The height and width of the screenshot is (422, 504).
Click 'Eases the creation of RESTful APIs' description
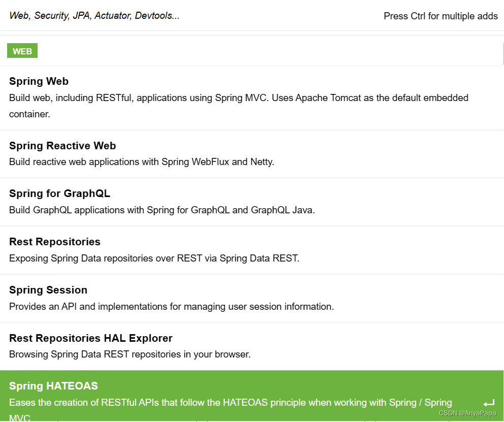point(231,410)
